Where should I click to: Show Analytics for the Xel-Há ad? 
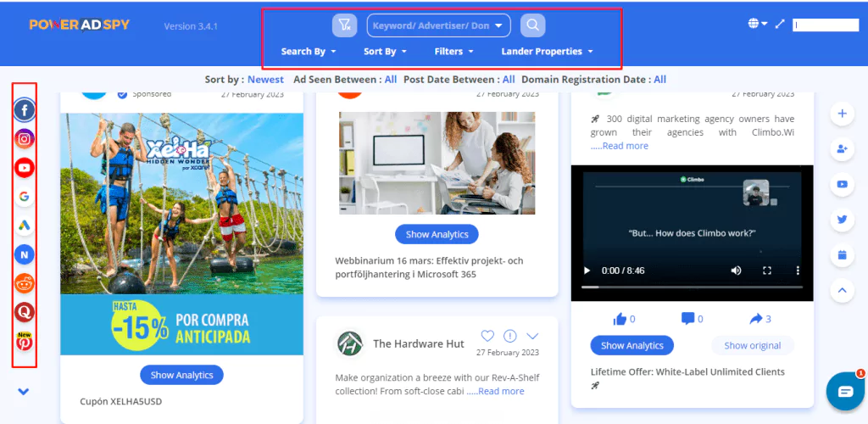pos(181,375)
